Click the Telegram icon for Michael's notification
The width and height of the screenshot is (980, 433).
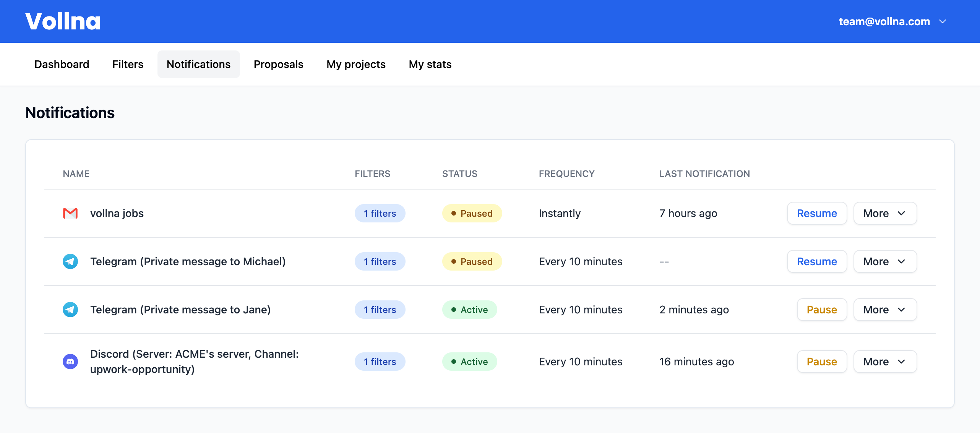pos(70,261)
